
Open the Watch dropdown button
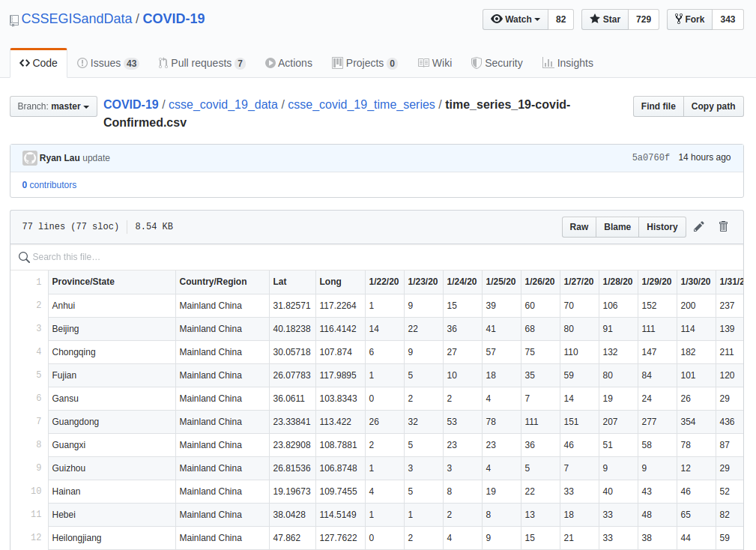[515, 19]
